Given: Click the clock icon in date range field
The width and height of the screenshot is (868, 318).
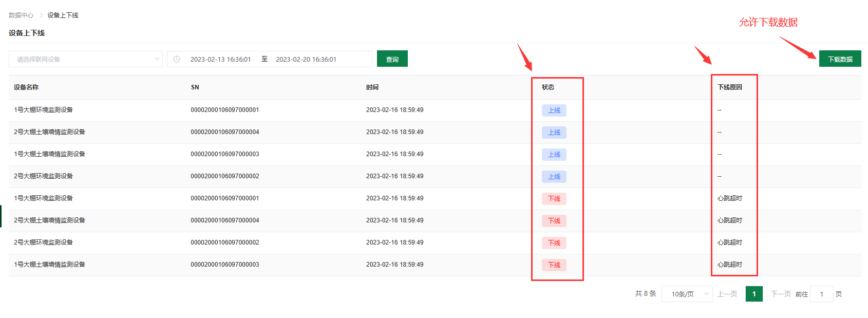Looking at the screenshot, I should [x=177, y=59].
